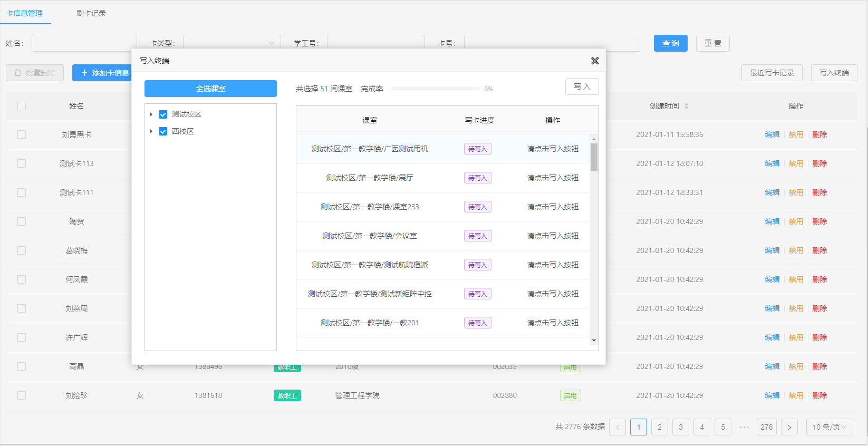Click 禁用 for 高晶 row
Image resolution: width=868 pixels, height=446 pixels.
(x=796, y=366)
